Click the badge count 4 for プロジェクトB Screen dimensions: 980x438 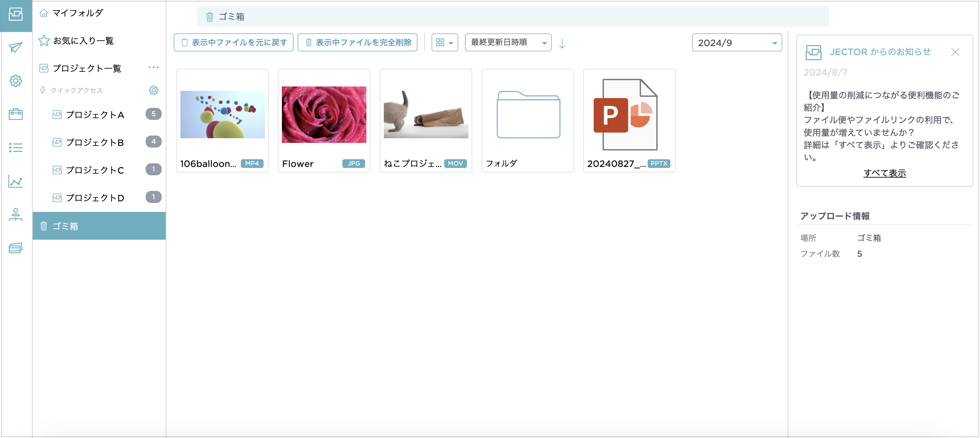[154, 142]
